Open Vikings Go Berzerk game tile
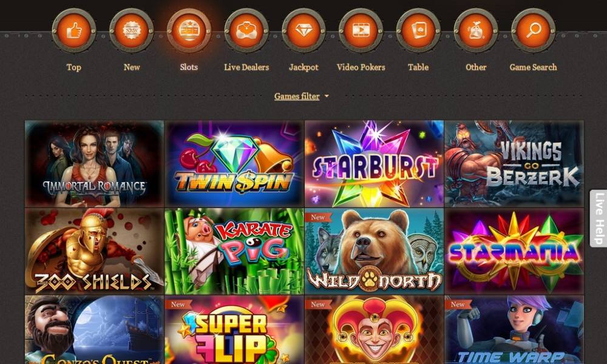Screen dimensions: 607x364 pyautogui.click(x=514, y=164)
